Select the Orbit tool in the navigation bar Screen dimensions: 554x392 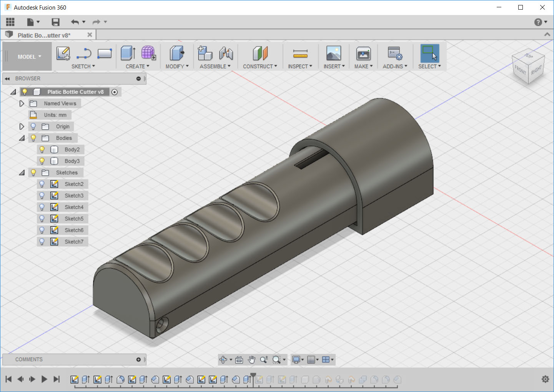[224, 359]
